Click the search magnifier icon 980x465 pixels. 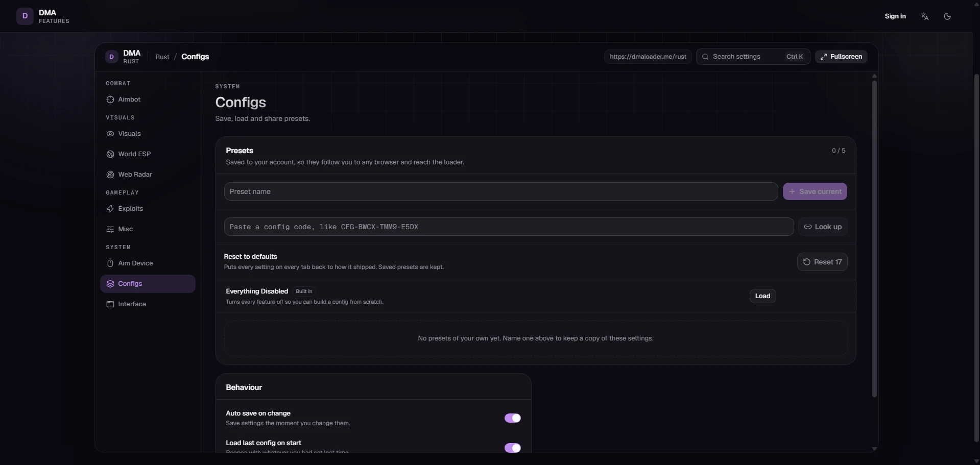coord(705,57)
